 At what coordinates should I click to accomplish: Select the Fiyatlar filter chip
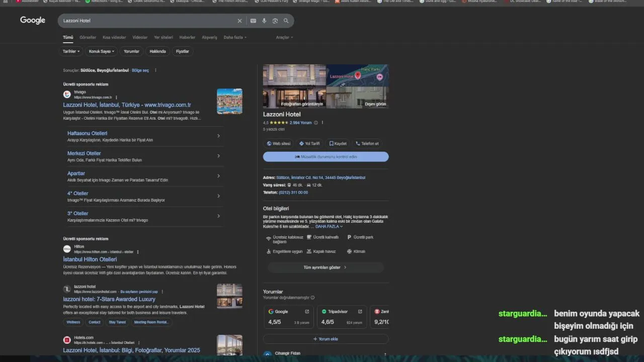click(183, 51)
